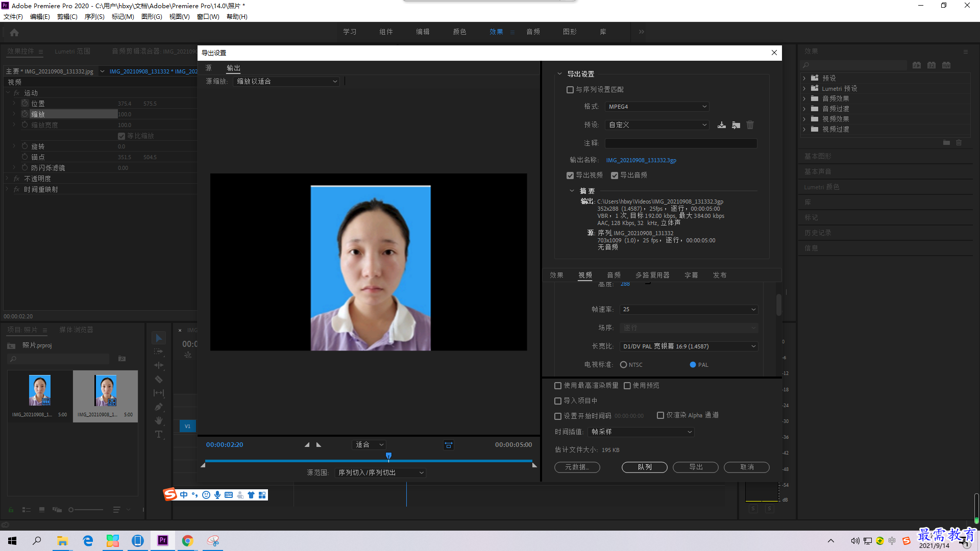Select the Slip tool
Screen dimensions: 980x551
(159, 393)
